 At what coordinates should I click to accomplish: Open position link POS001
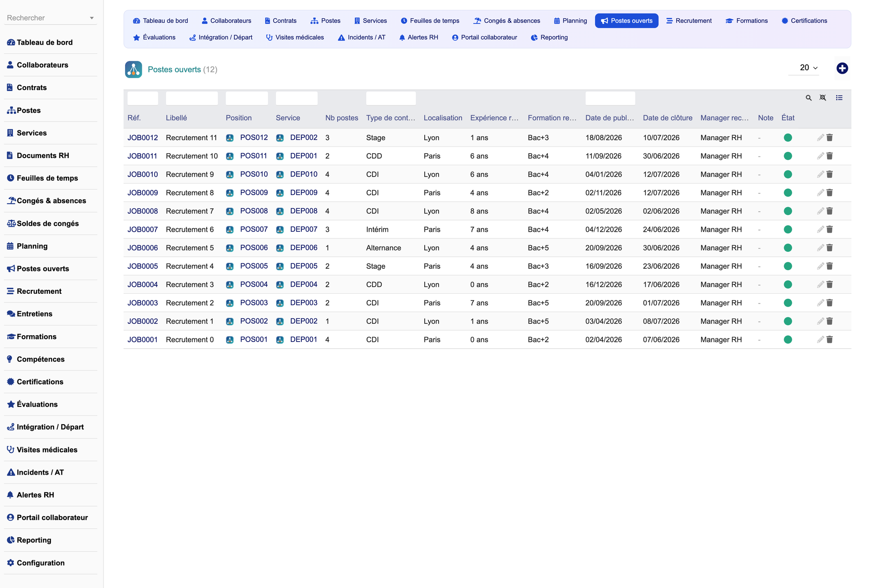tap(254, 339)
